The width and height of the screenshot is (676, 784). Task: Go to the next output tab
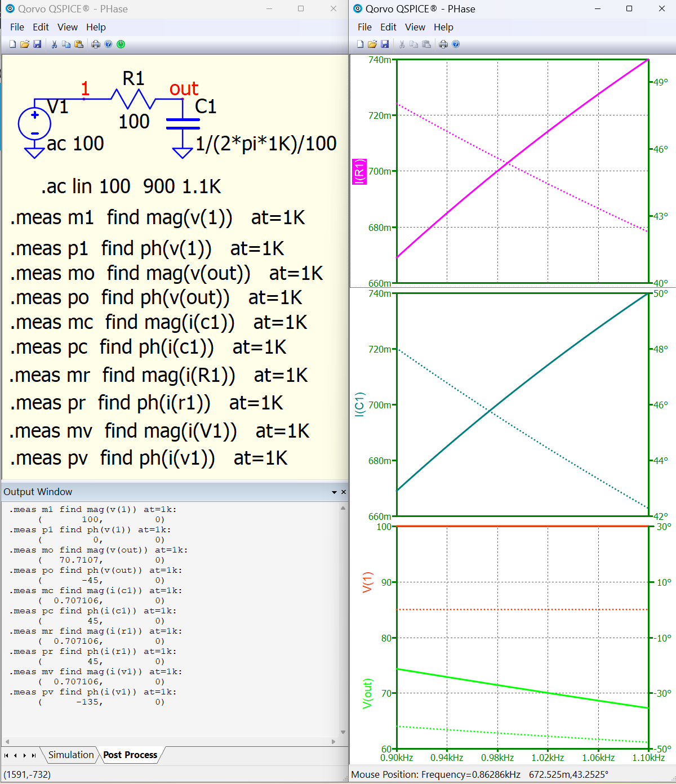pos(25,755)
